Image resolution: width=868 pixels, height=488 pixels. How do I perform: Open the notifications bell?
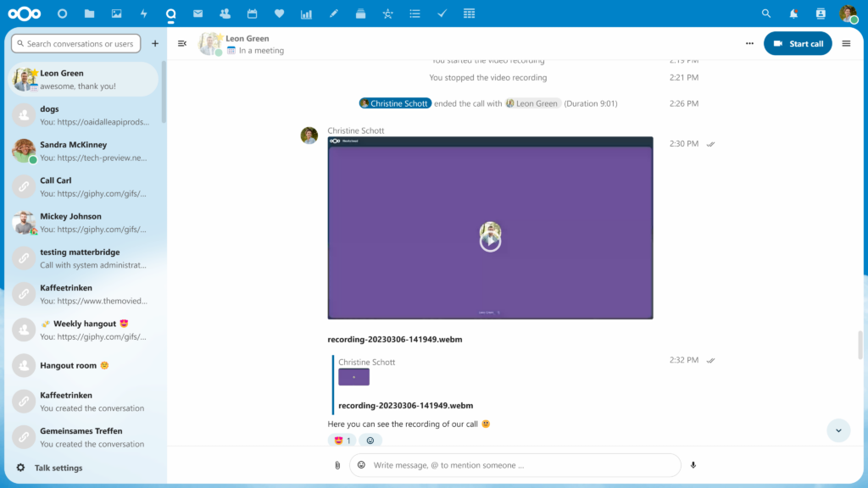coord(792,13)
